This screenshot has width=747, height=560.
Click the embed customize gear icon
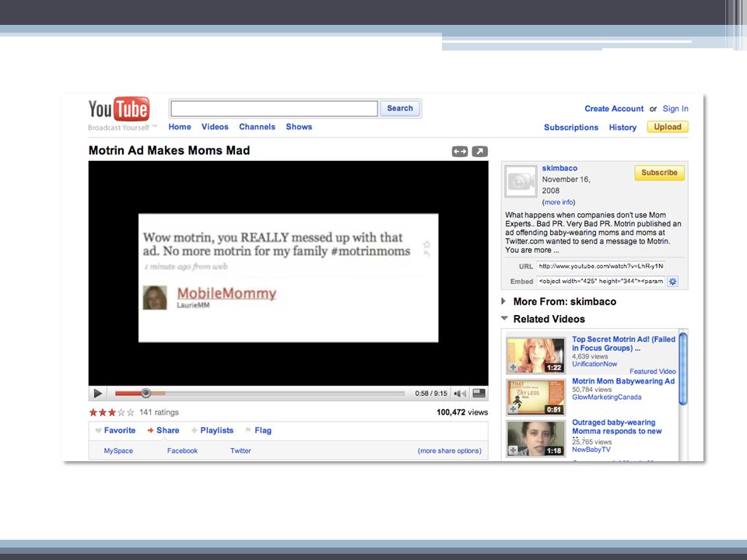click(x=672, y=282)
